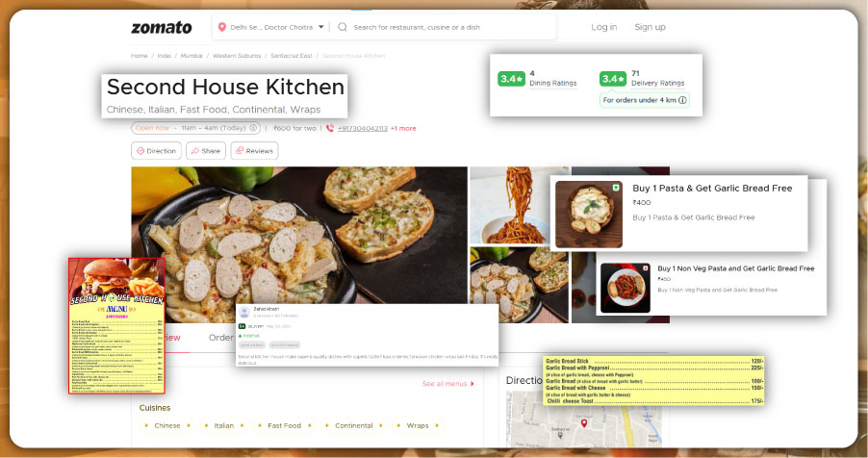Click the green 3.4 delivery rating badge

coord(612,79)
